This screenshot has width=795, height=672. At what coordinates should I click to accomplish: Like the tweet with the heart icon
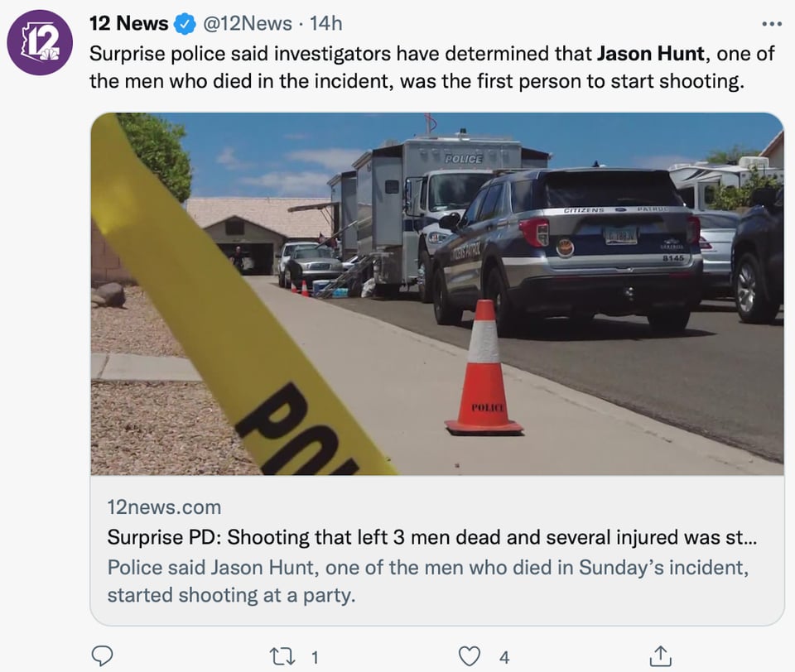click(469, 656)
